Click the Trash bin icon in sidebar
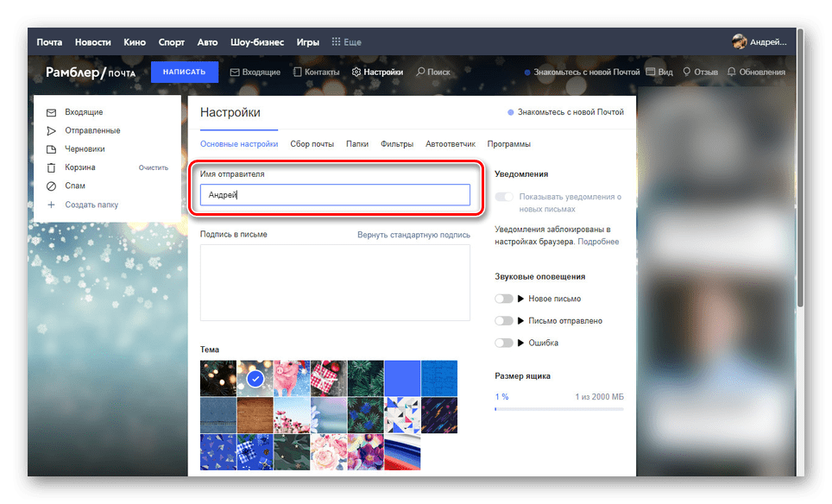 point(51,167)
